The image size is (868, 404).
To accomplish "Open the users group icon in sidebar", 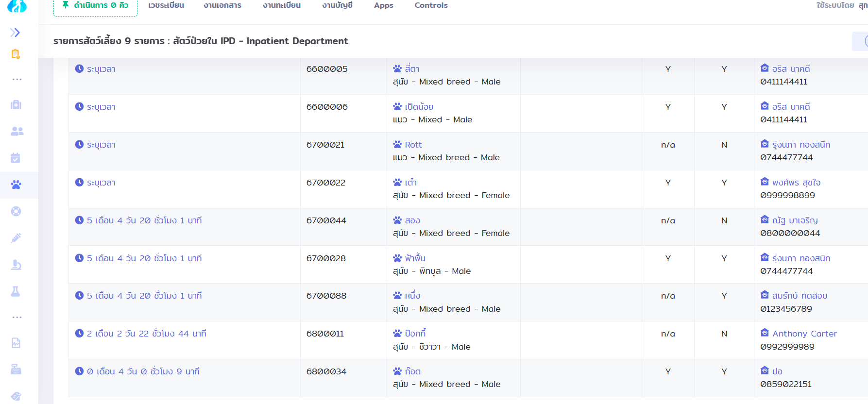I will click(17, 131).
